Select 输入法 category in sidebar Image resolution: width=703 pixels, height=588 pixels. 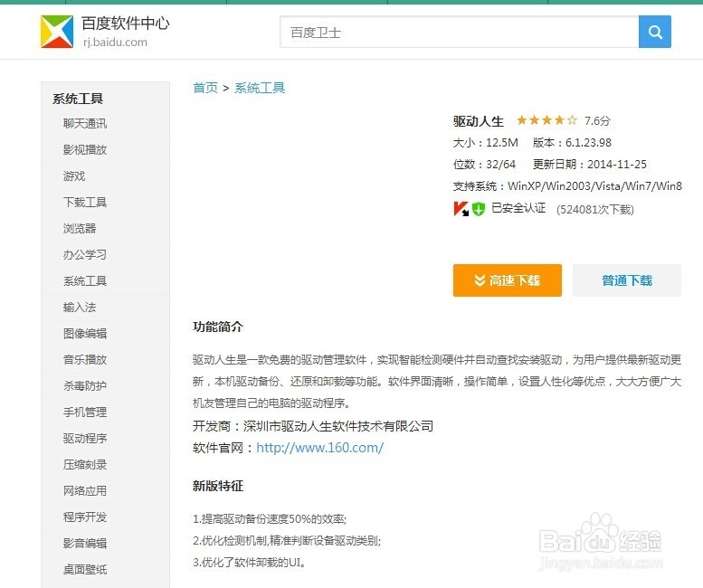pyautogui.click(x=80, y=307)
